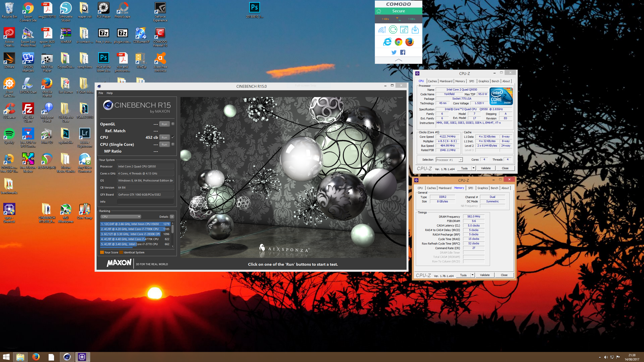Uncheck the CPU test checkbox
The image size is (644, 362).
[x=173, y=137]
